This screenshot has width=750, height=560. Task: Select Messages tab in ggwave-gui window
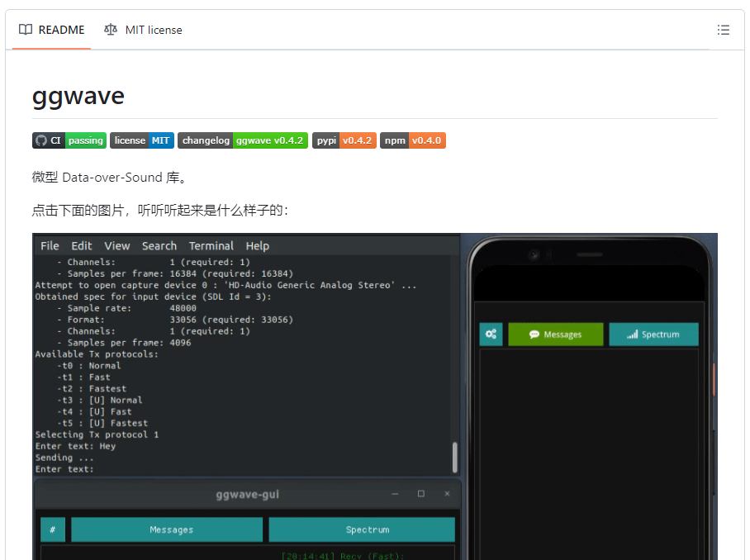[x=167, y=529]
